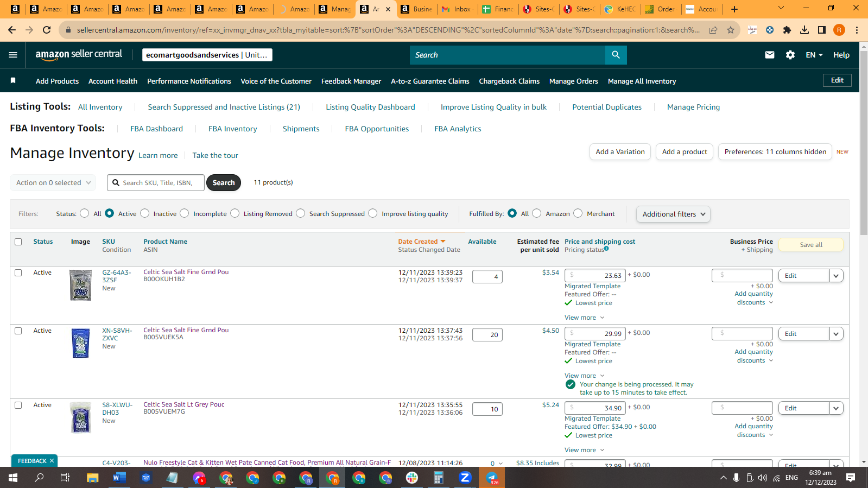Open Feedback Manager in the navigation bar
868x488 pixels.
click(351, 81)
